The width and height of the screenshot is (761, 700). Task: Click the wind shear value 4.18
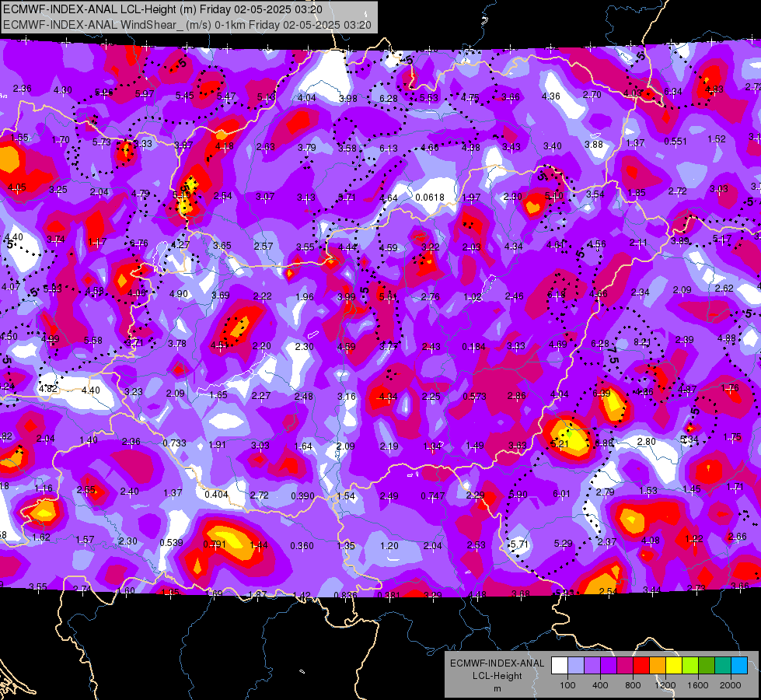coord(224,145)
